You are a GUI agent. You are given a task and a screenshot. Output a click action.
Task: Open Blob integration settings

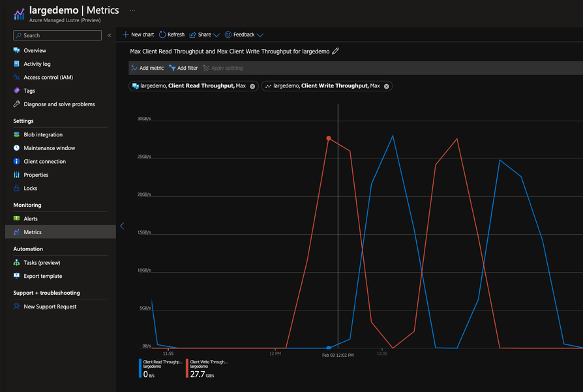pos(43,134)
